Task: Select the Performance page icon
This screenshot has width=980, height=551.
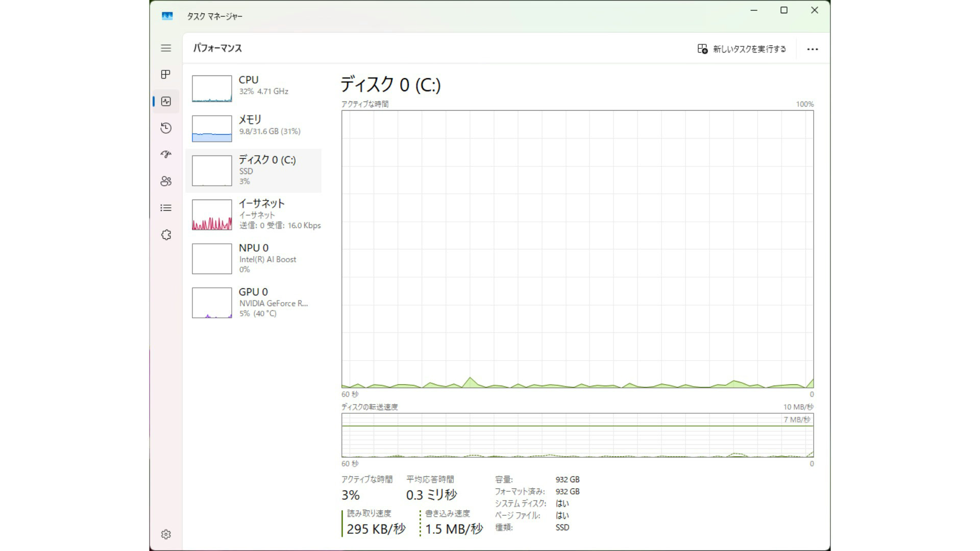Action: [x=166, y=101]
